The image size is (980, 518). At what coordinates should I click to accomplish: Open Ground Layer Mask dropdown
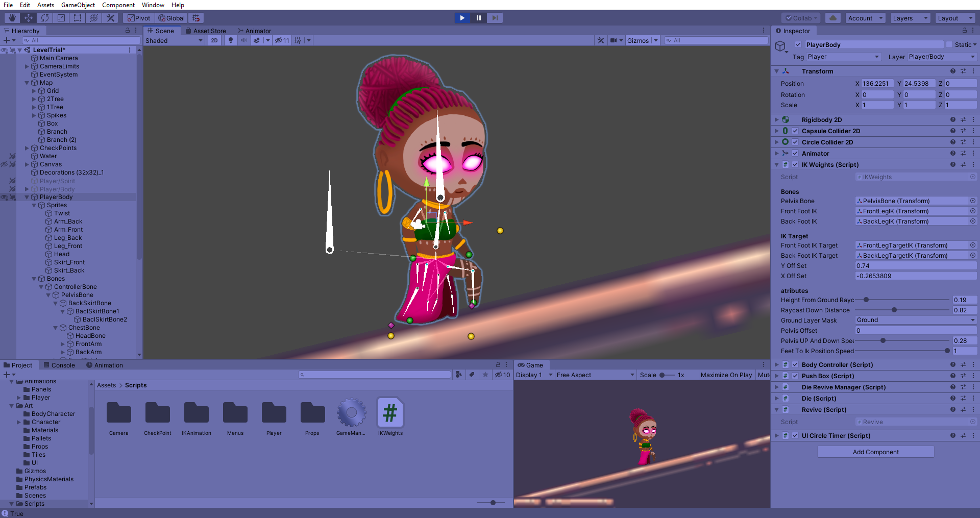[x=916, y=320]
